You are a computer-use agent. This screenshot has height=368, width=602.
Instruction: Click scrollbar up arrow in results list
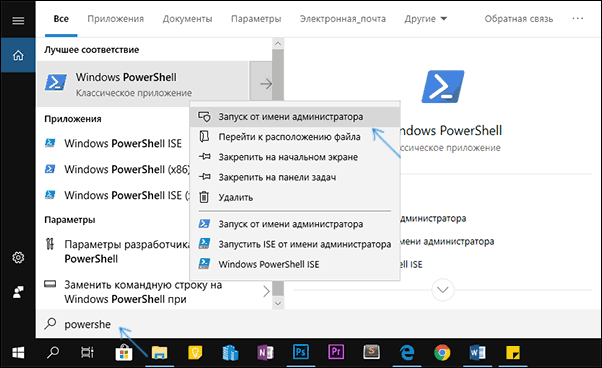tap(278, 43)
